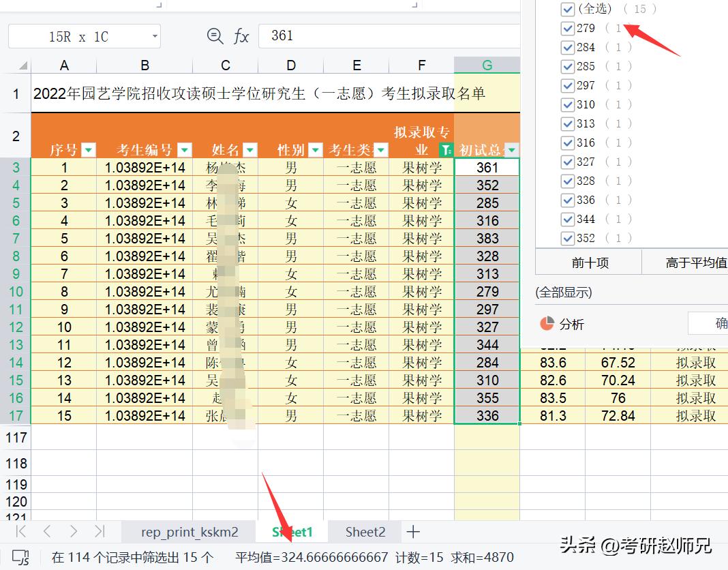Click the Insert Function fx icon
Image resolution: width=728 pixels, height=570 pixels.
pos(242,35)
